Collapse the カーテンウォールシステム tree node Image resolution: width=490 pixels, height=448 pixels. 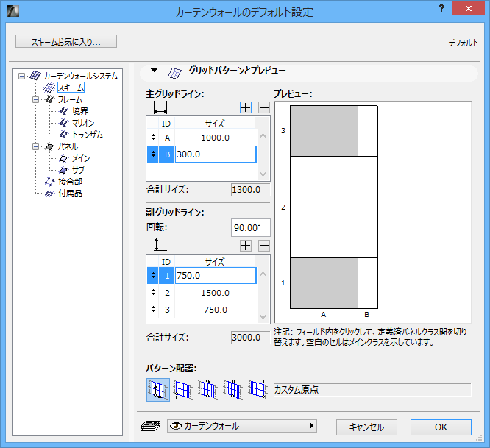[x=21, y=76]
